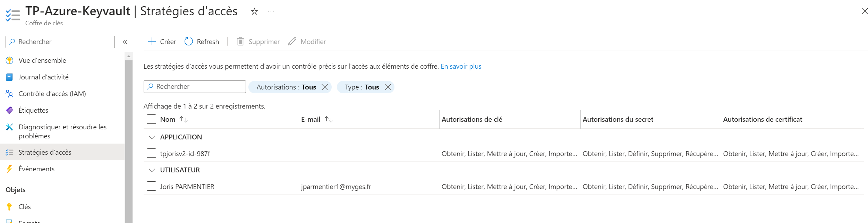Viewport: 868px width, 223px height.
Task: Sort by E-mail column arrows
Action: (x=329, y=119)
